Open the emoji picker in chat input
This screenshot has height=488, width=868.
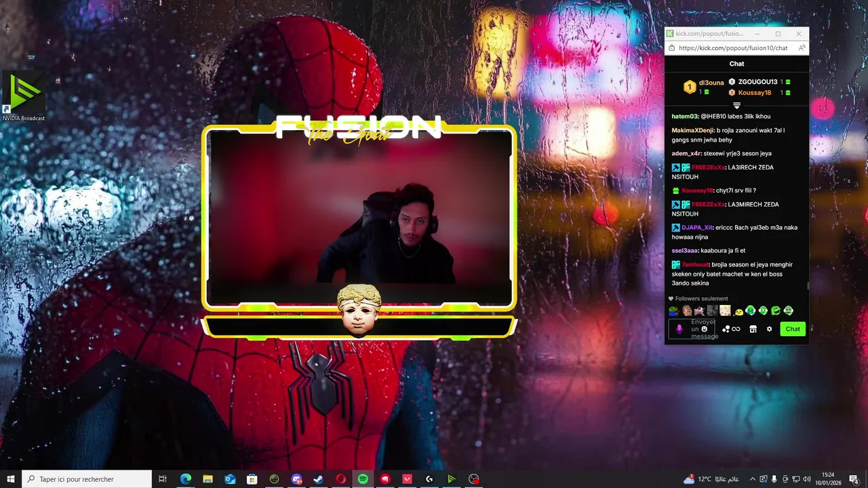[704, 329]
